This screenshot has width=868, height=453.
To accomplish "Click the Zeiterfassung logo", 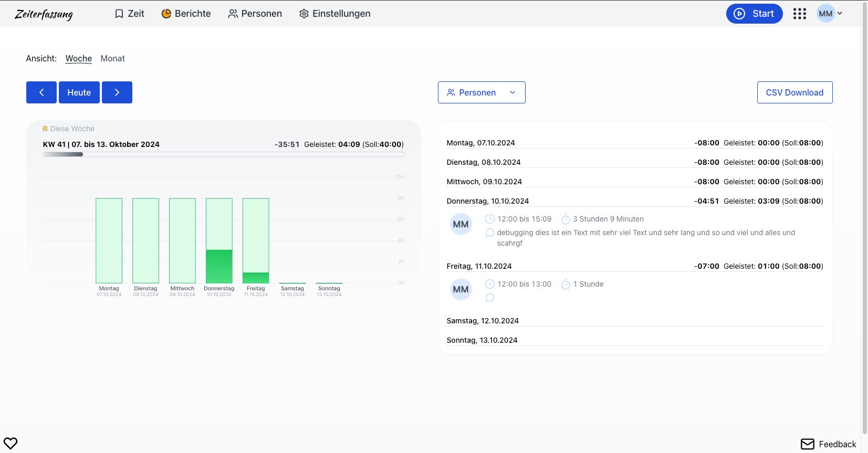I will pos(44,14).
